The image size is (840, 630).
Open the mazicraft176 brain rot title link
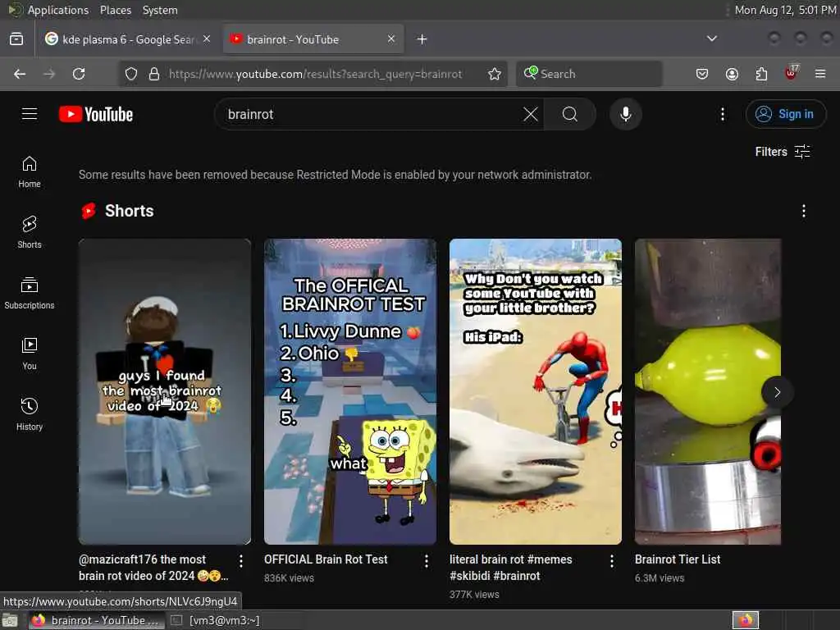click(x=153, y=568)
